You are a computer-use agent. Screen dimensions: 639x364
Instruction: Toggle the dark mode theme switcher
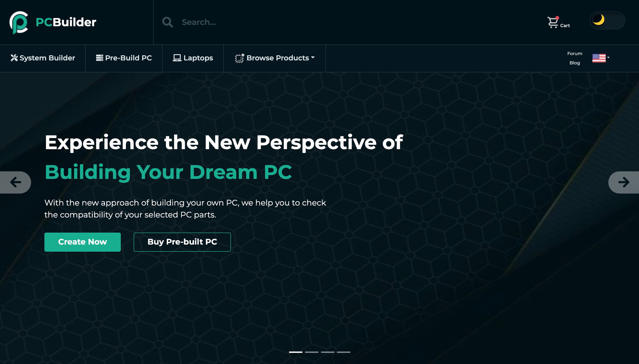point(607,20)
